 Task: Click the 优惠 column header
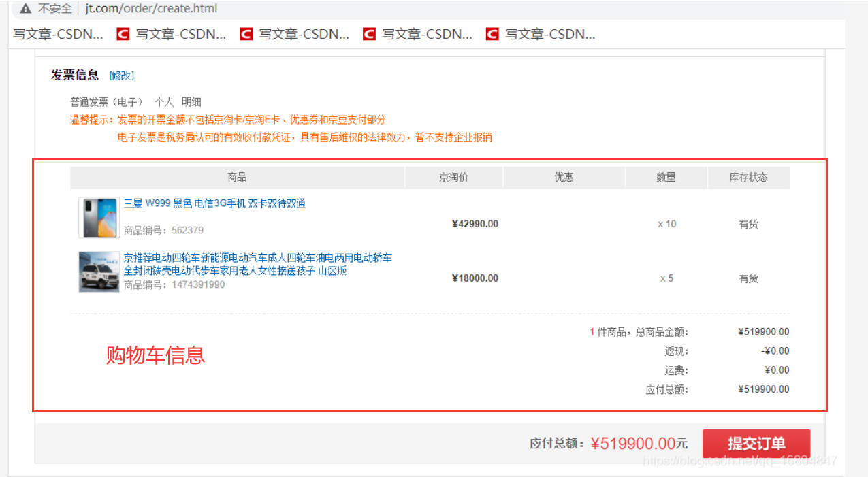[x=564, y=177]
